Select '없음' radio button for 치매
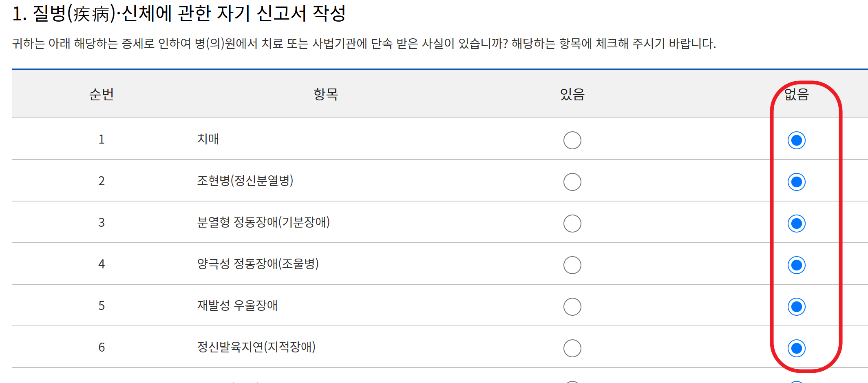 (x=796, y=140)
